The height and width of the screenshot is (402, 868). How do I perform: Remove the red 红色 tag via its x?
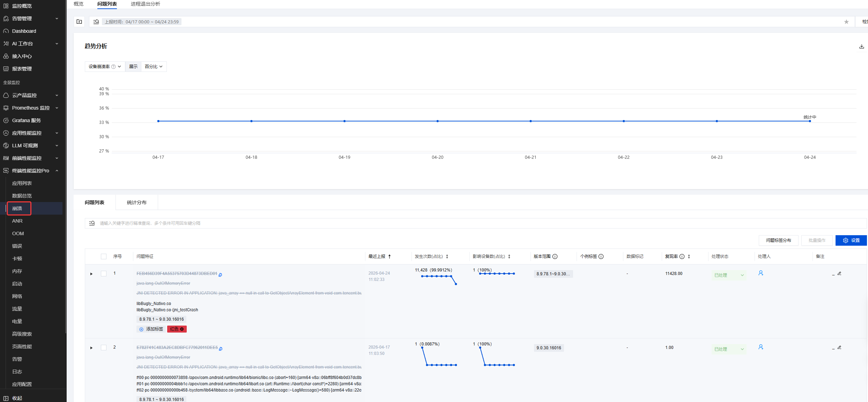(x=182, y=329)
